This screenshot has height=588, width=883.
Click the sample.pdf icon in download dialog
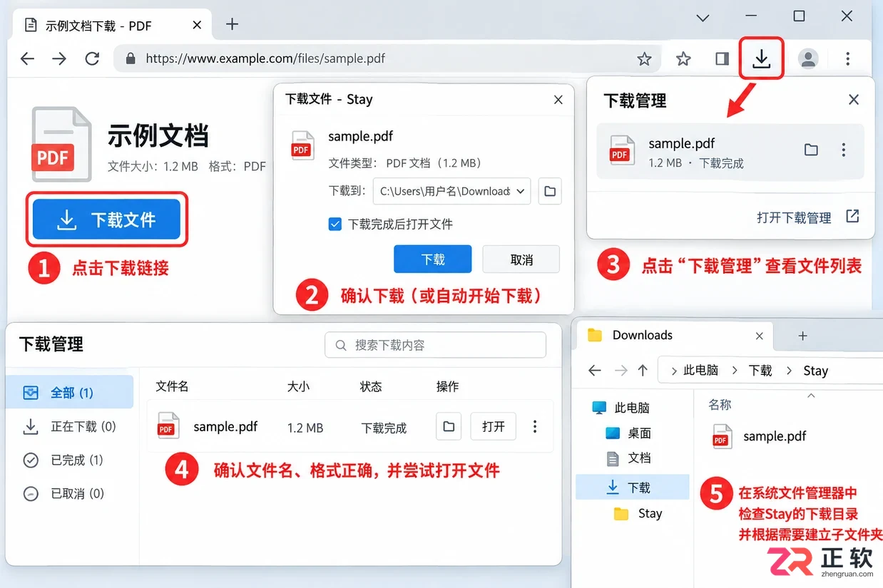pyautogui.click(x=302, y=145)
